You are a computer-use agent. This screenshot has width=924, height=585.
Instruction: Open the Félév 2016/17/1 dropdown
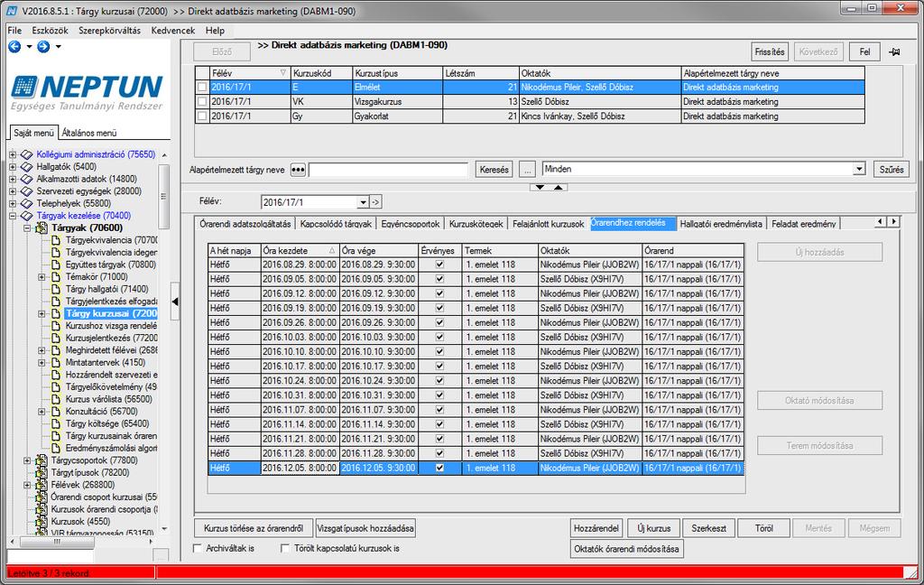pyautogui.click(x=363, y=202)
